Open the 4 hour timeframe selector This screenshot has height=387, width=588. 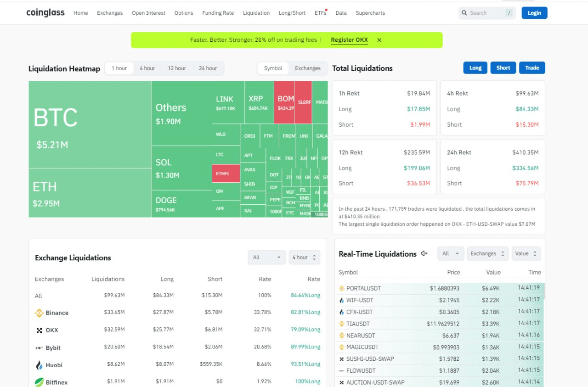tap(304, 257)
